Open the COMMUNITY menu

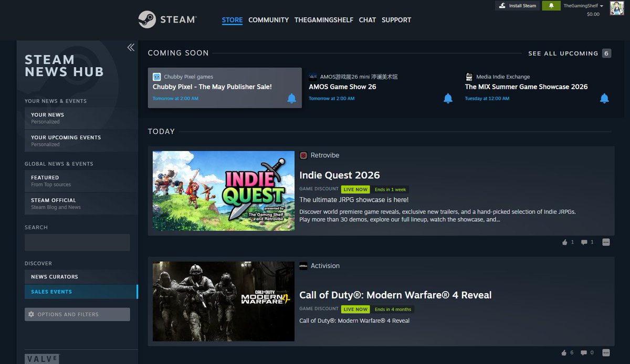click(268, 20)
